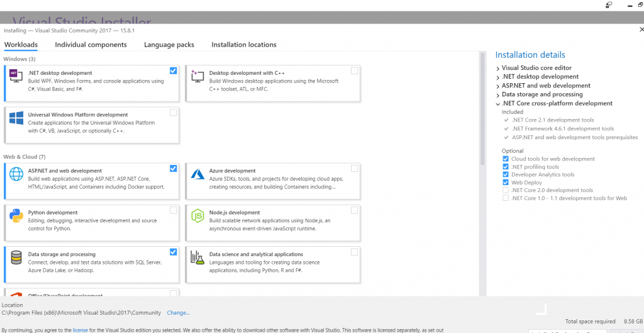Open the license link in the footer
The image size is (644, 333).
(x=80, y=330)
